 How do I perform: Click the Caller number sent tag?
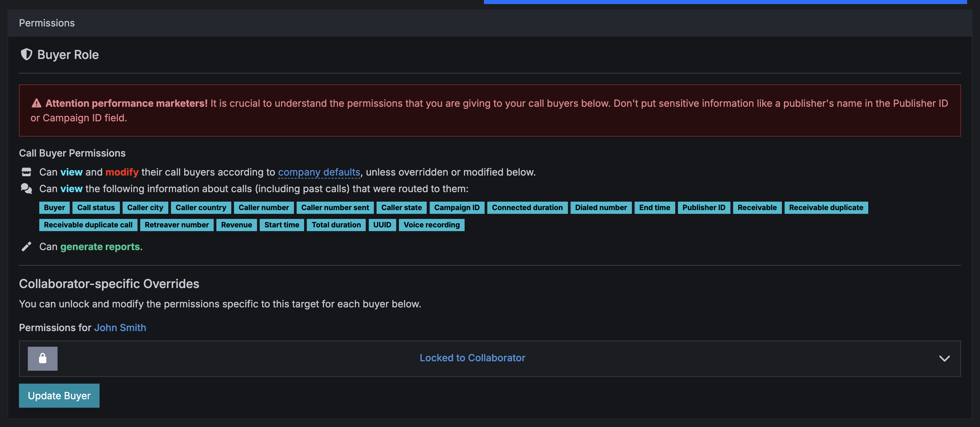point(335,208)
